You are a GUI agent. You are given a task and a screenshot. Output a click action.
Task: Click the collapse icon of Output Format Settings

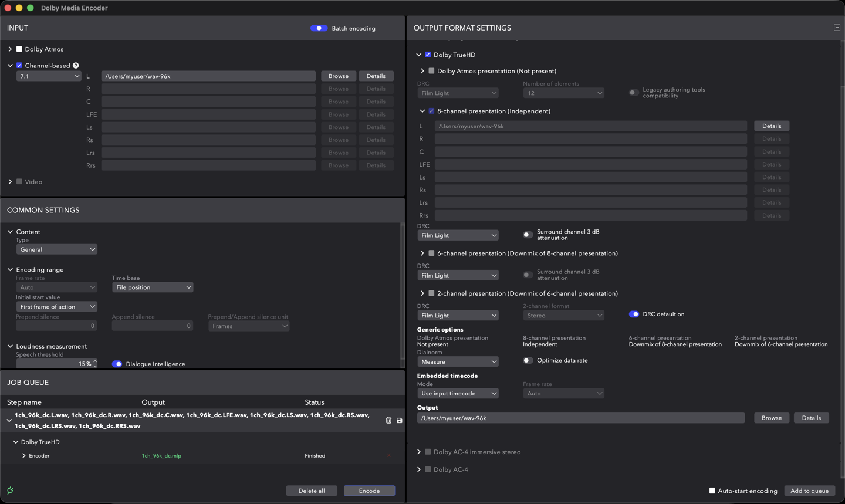pos(837,28)
